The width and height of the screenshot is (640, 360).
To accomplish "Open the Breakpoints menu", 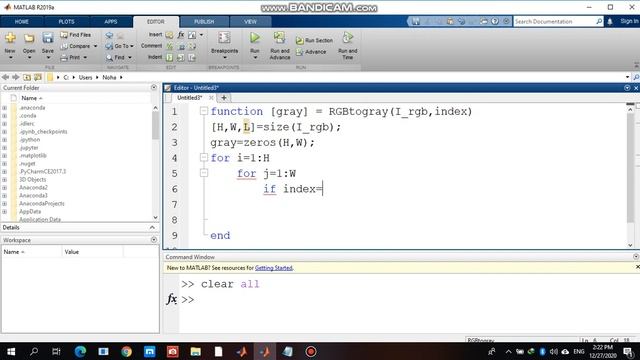I will point(224,45).
